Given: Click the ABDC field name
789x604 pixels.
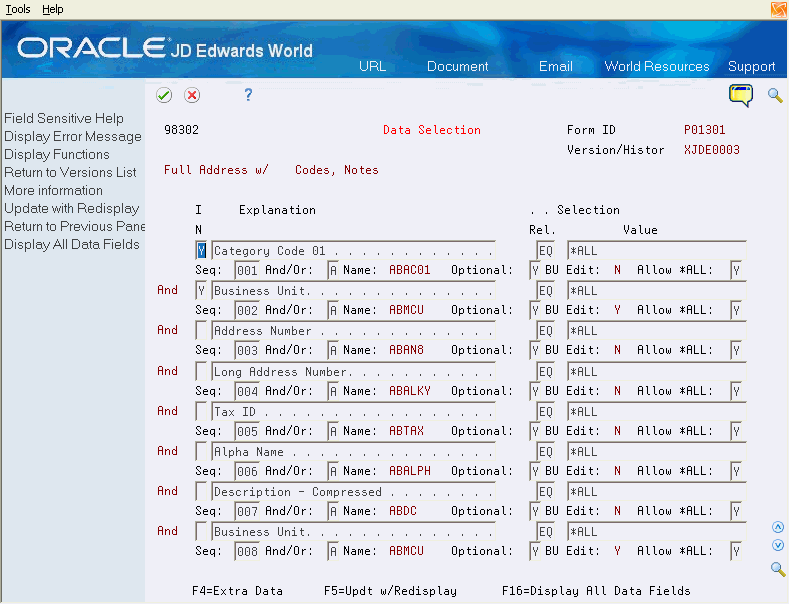Looking at the screenshot, I should click(x=403, y=511).
